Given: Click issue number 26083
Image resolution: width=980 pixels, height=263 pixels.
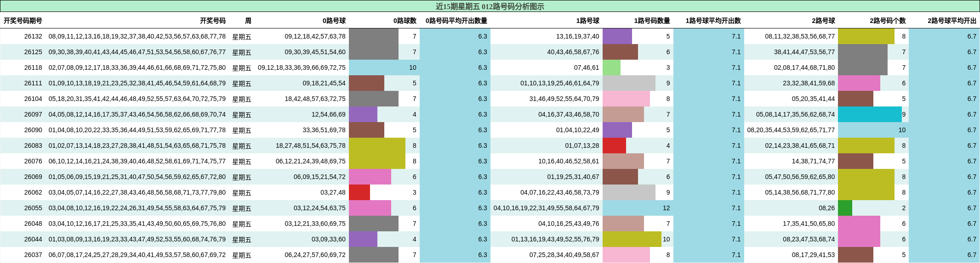Looking at the screenshot, I should click(x=33, y=145).
